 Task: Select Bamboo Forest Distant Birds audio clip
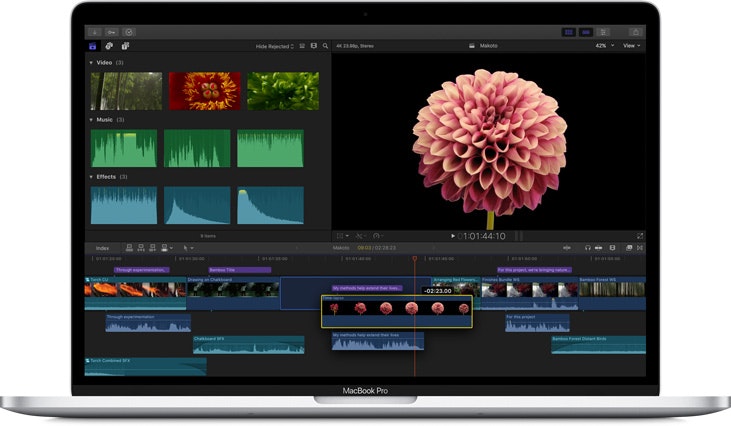pyautogui.click(x=599, y=345)
